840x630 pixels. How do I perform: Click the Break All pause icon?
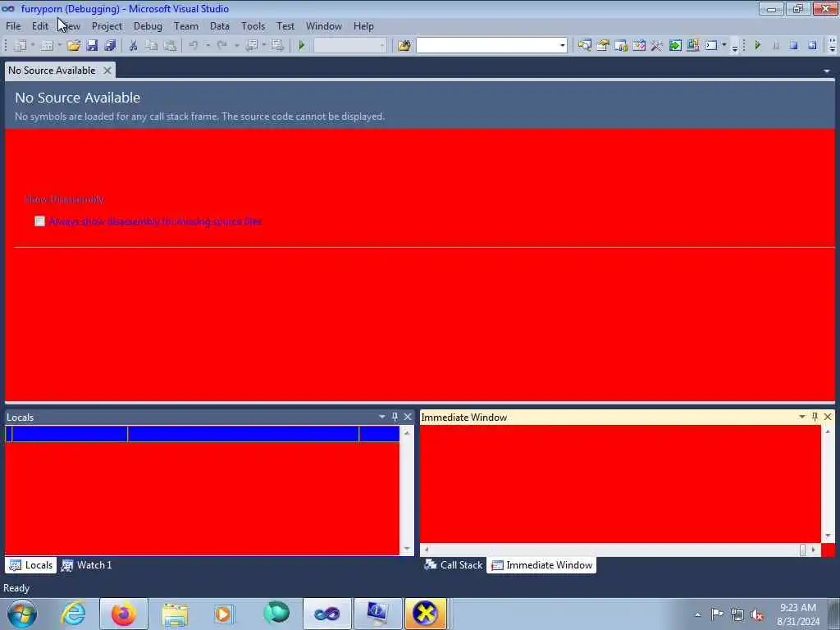776,46
